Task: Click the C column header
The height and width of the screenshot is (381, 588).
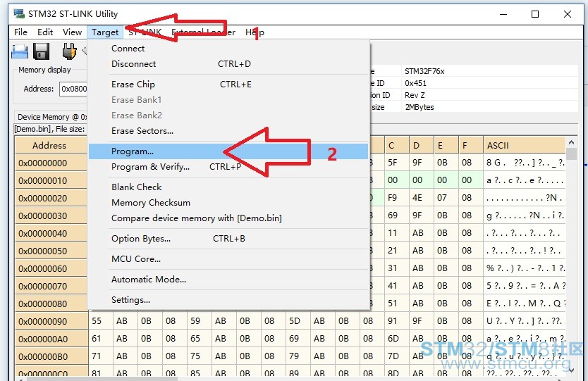Action: [x=397, y=145]
